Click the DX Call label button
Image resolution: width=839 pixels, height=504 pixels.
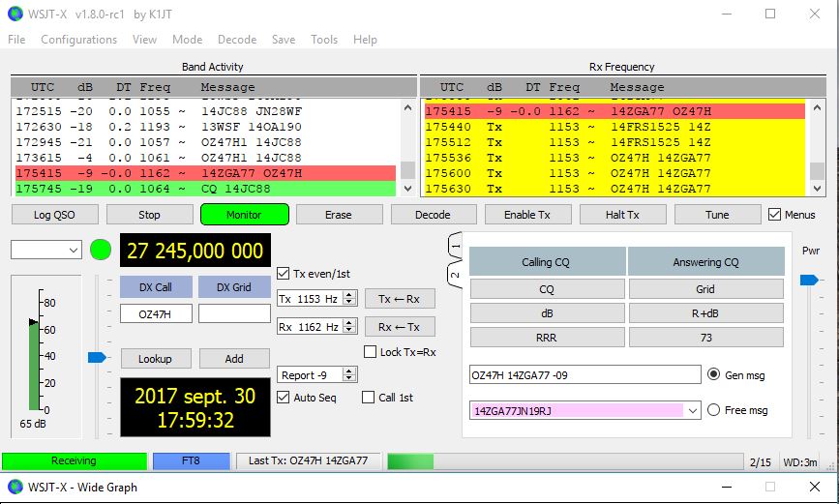(156, 287)
